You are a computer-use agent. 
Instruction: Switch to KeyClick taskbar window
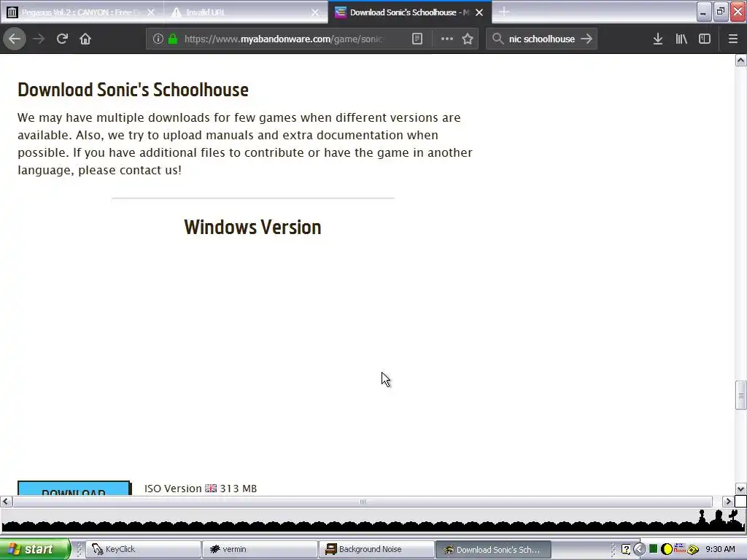(144, 549)
